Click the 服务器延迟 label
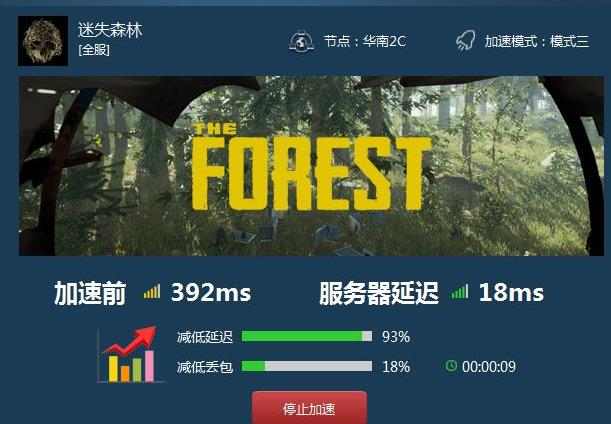This screenshot has width=611, height=424. point(379,293)
